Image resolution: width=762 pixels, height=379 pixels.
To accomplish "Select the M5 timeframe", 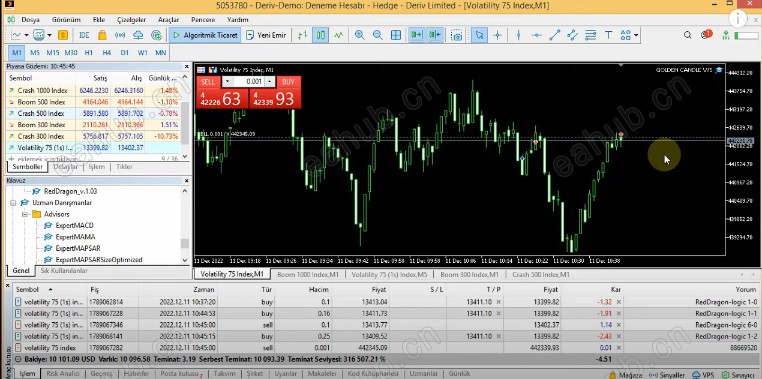I will (x=35, y=52).
